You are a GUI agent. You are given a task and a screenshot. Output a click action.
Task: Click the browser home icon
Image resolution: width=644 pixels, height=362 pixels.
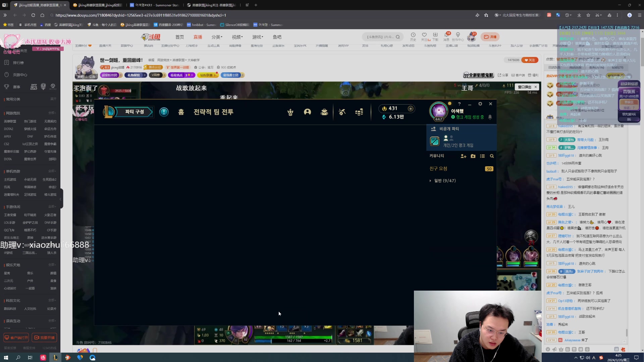pyautogui.click(x=42, y=15)
